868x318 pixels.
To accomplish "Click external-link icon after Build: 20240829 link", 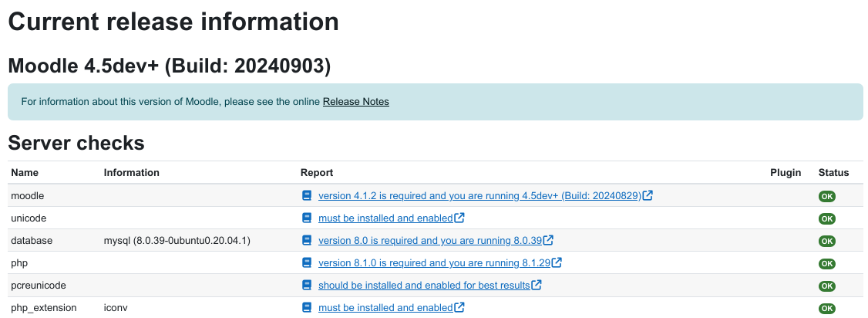I will [x=648, y=195].
